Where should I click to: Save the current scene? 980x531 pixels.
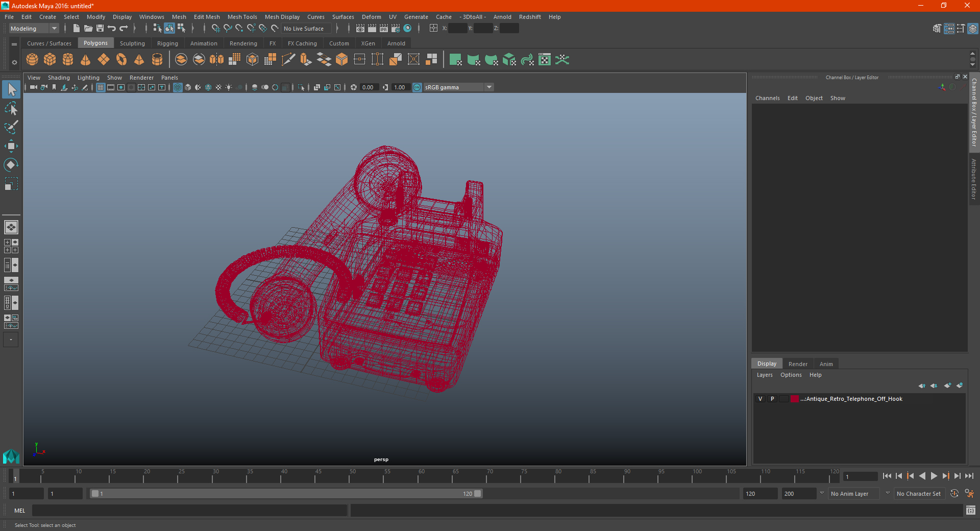click(x=100, y=29)
